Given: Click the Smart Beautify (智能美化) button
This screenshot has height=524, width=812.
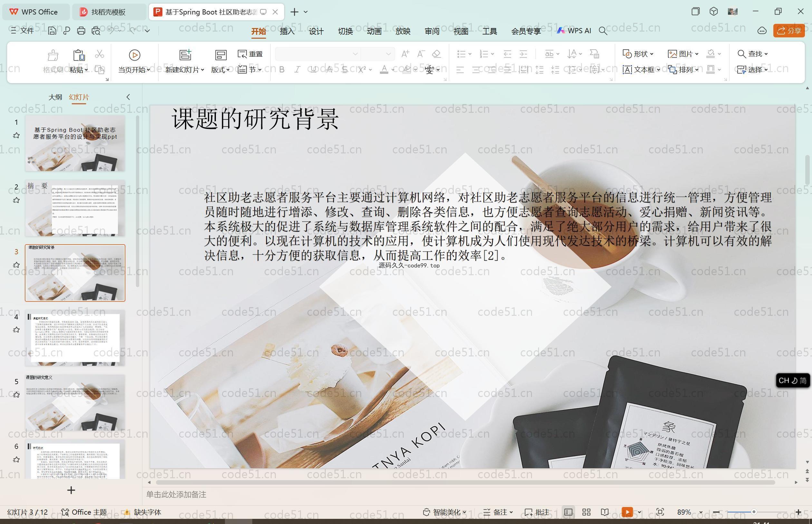Looking at the screenshot, I should coord(444,512).
